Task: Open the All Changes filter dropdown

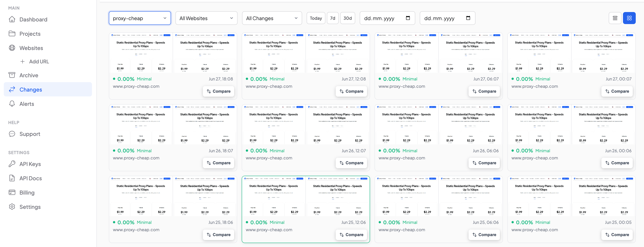Action: click(x=272, y=18)
